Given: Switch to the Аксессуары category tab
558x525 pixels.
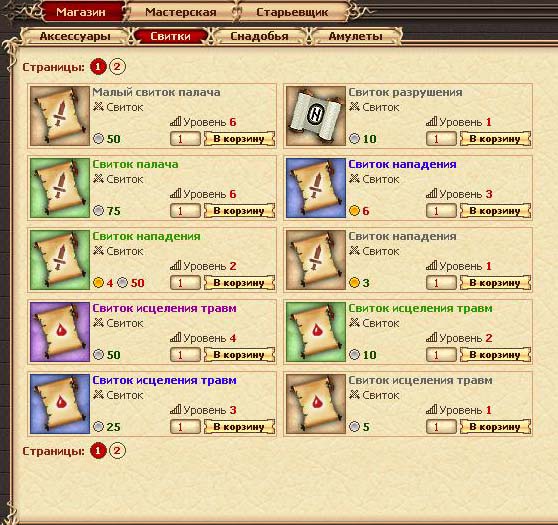Looking at the screenshot, I should tap(75, 36).
